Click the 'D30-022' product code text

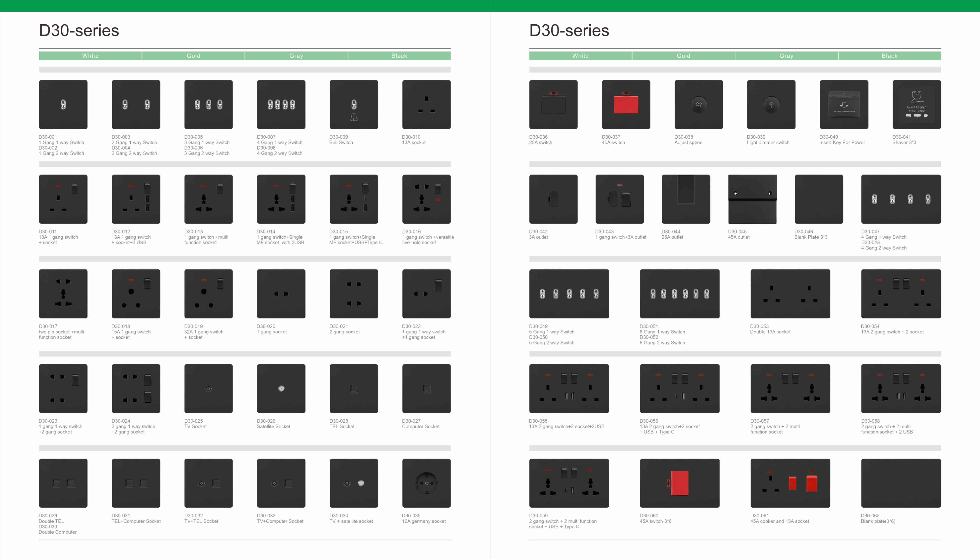pos(411,326)
